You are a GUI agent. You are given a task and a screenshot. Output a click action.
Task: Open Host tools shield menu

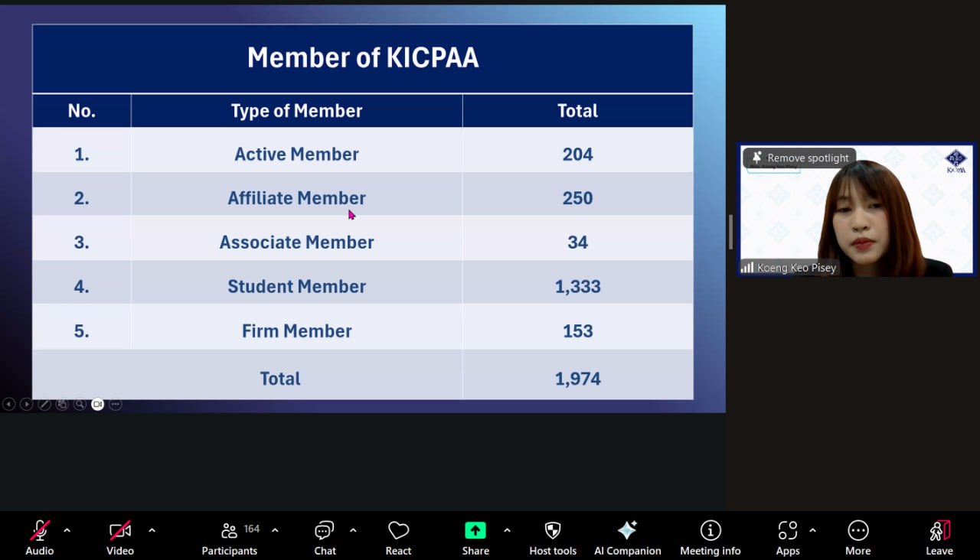[553, 536]
